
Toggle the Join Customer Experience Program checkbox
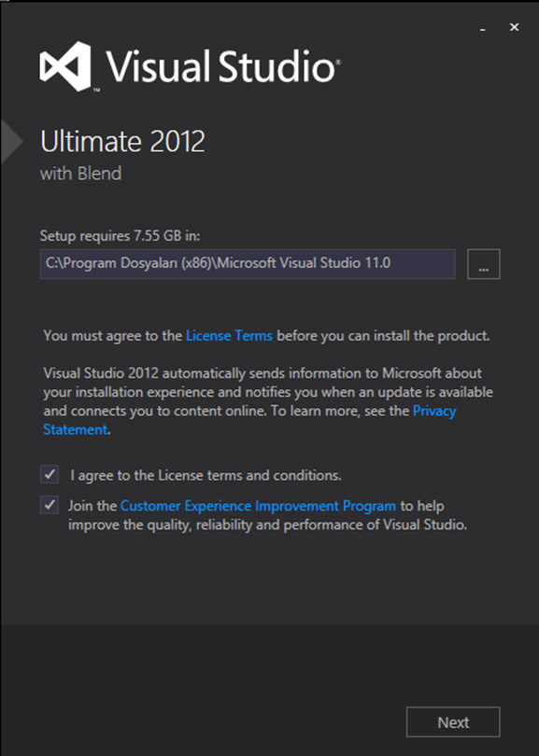(50, 505)
